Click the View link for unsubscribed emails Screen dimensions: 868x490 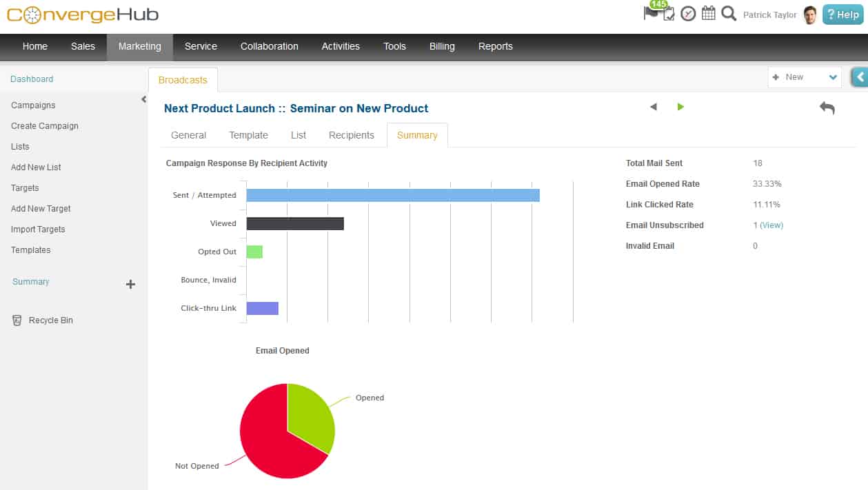(771, 225)
